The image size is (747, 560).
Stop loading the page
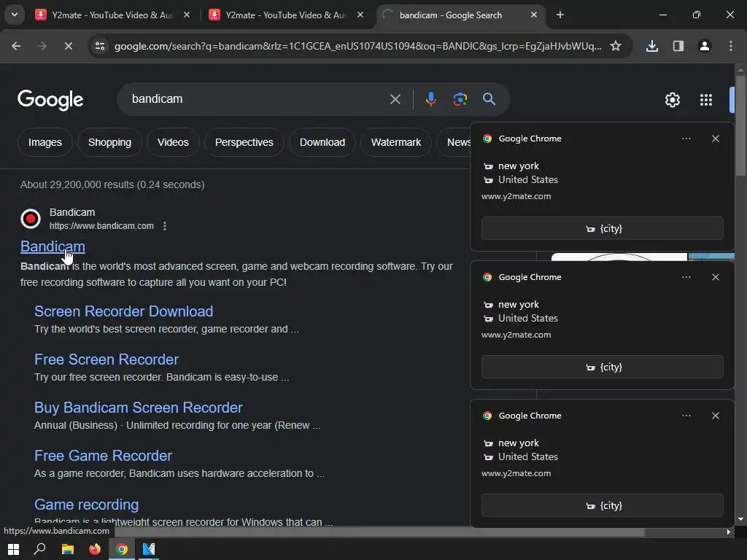(68, 46)
